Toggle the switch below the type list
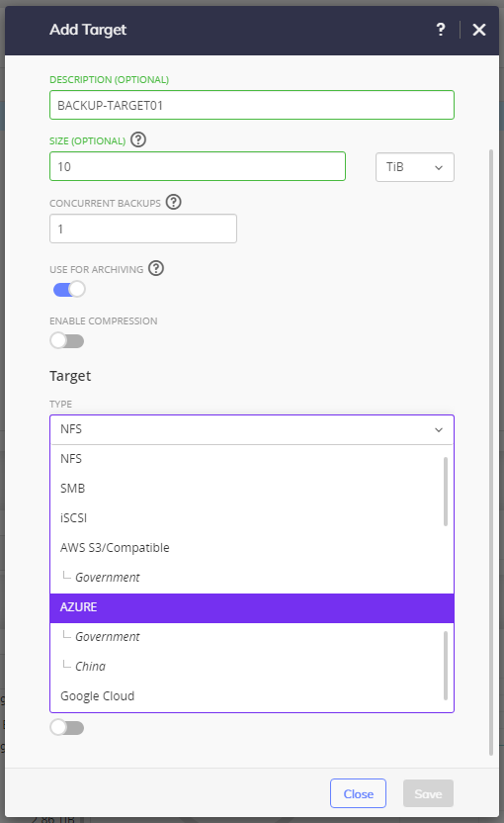Image resolution: width=504 pixels, height=823 pixels. point(67,727)
